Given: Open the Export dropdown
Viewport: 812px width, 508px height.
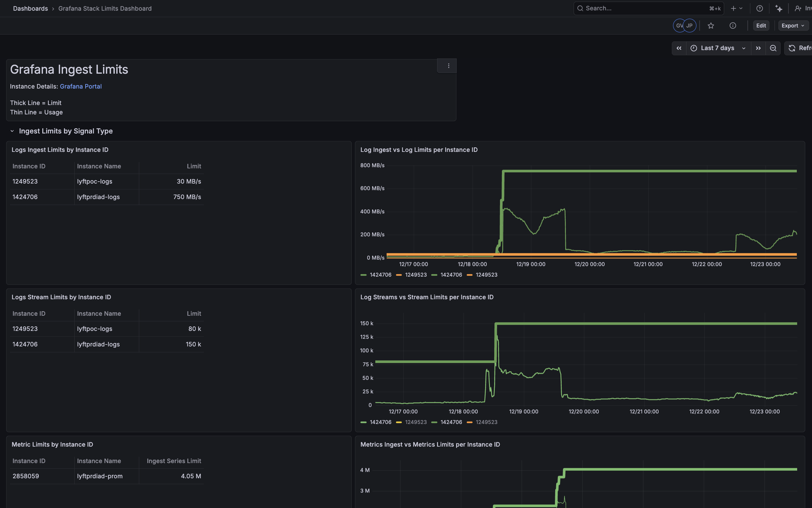Looking at the screenshot, I should (x=793, y=26).
